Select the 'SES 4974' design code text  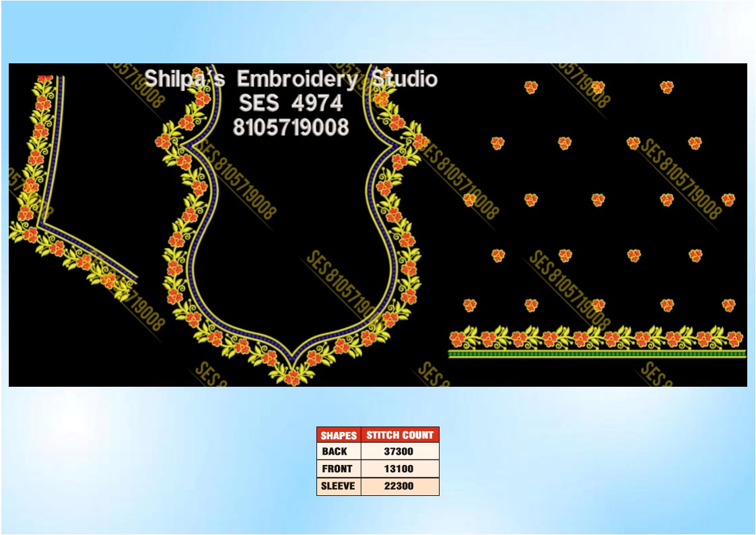[x=291, y=102]
